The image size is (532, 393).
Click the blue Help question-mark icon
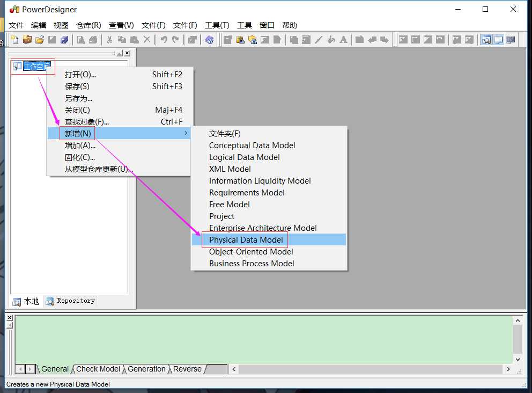pyautogui.click(x=209, y=40)
